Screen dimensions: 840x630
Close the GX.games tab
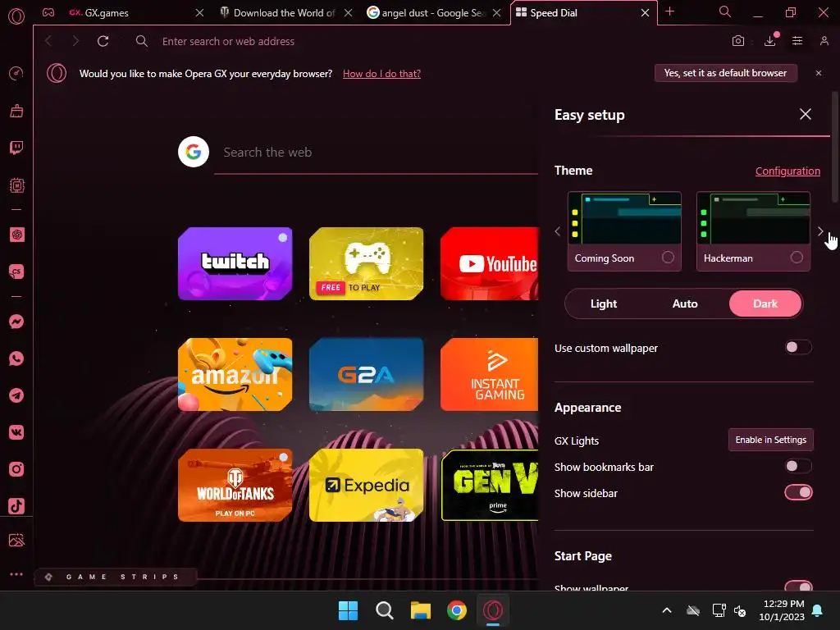coord(199,12)
